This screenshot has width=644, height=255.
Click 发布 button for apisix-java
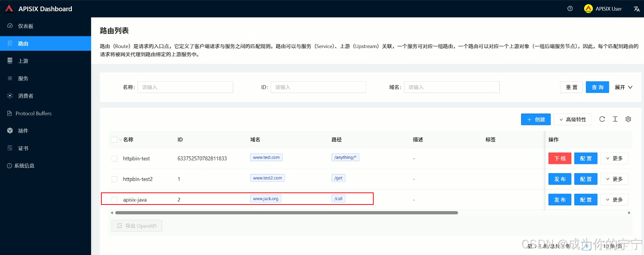coord(560,199)
